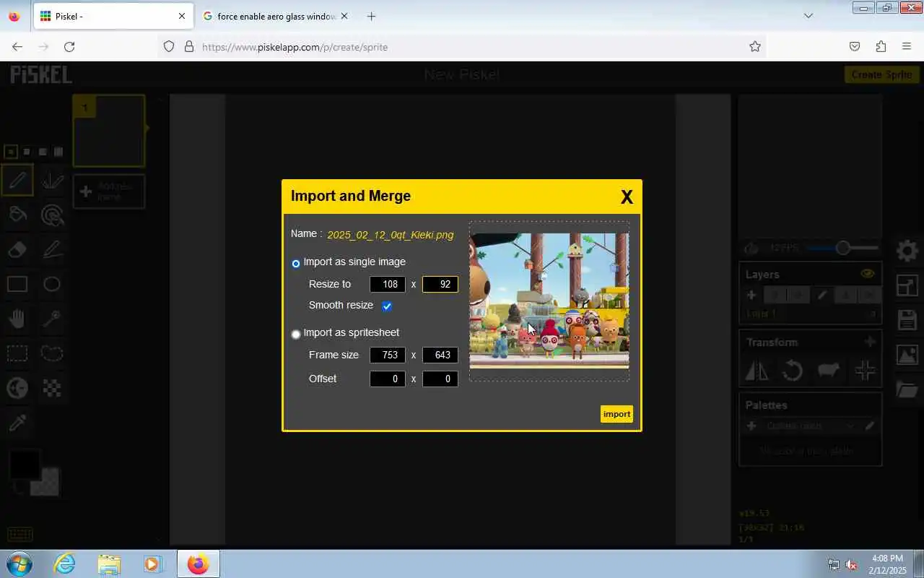Click the Align center transform icon
Viewport: 924px width, 578px height.
pyautogui.click(x=865, y=371)
